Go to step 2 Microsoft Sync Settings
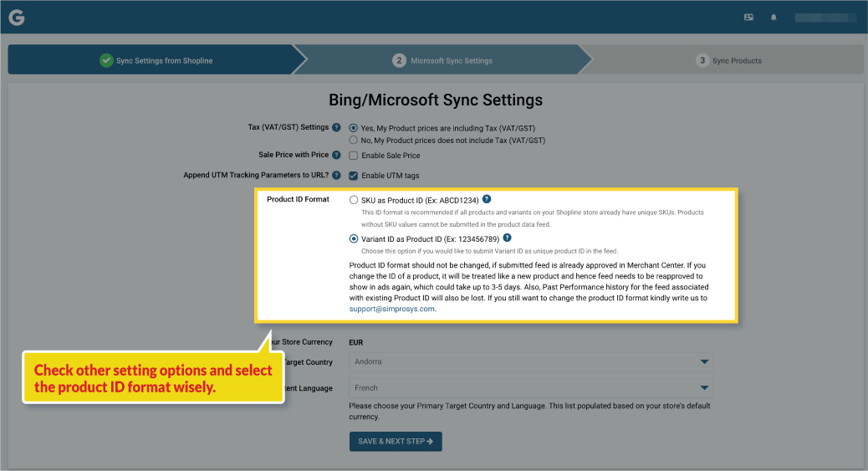 click(442, 60)
